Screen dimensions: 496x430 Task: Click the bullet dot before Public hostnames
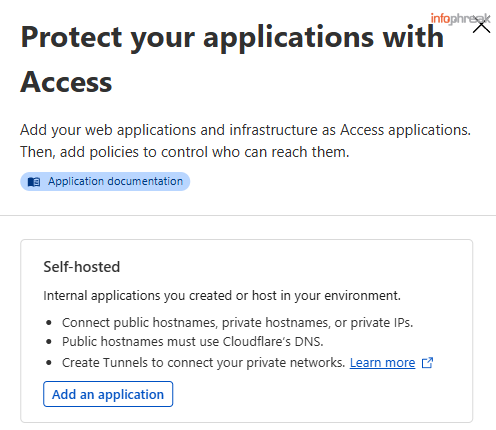point(49,342)
